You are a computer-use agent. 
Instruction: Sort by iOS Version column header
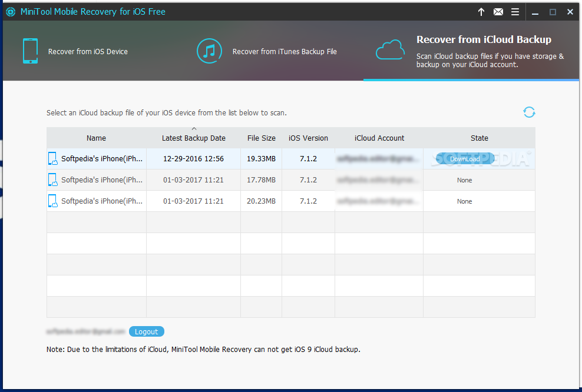click(x=309, y=138)
